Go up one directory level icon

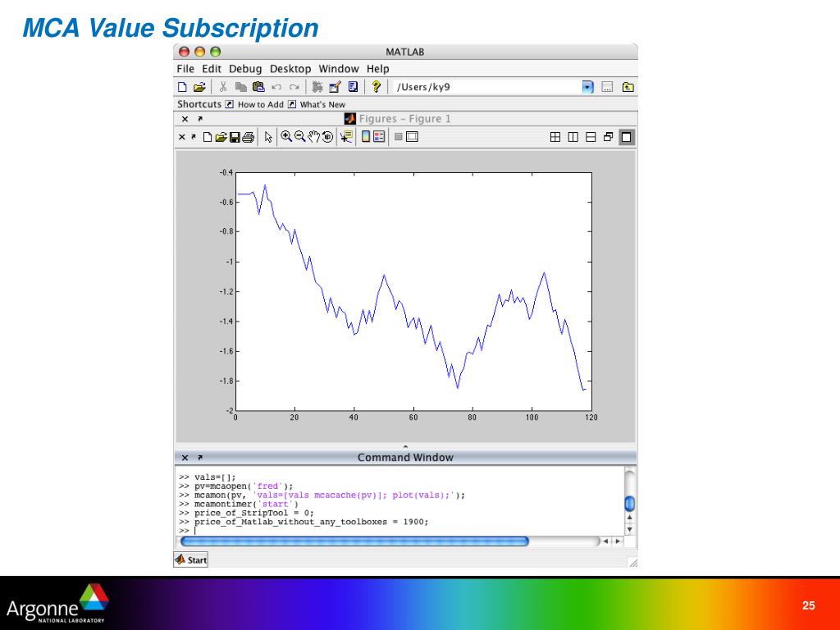(628, 87)
